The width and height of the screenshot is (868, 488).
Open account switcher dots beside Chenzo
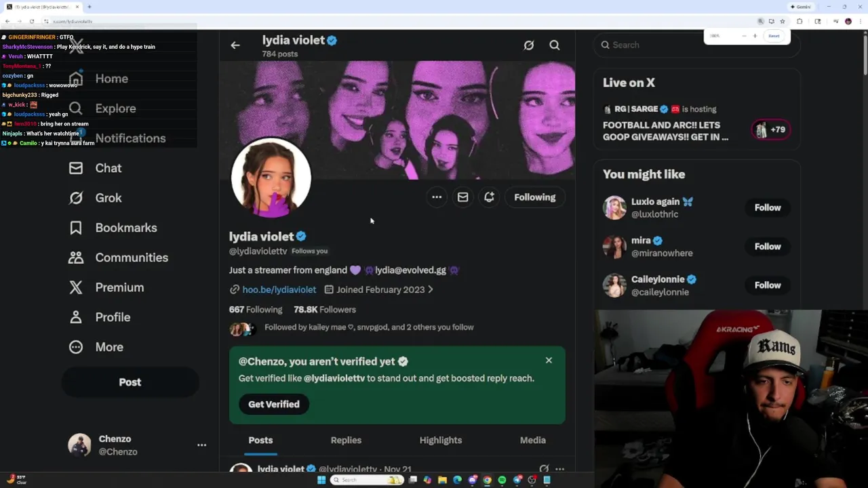pyautogui.click(x=201, y=445)
